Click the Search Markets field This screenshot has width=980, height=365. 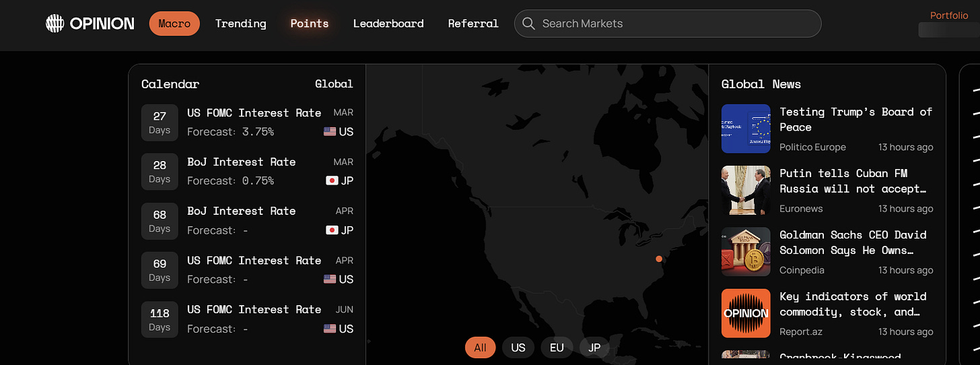pyautogui.click(x=668, y=24)
